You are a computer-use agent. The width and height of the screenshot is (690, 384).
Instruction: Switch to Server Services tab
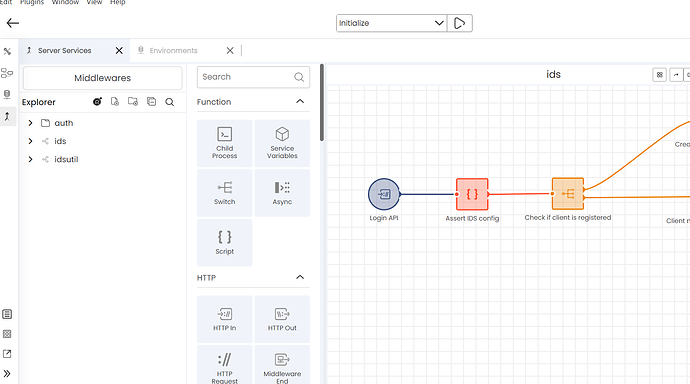(64, 51)
